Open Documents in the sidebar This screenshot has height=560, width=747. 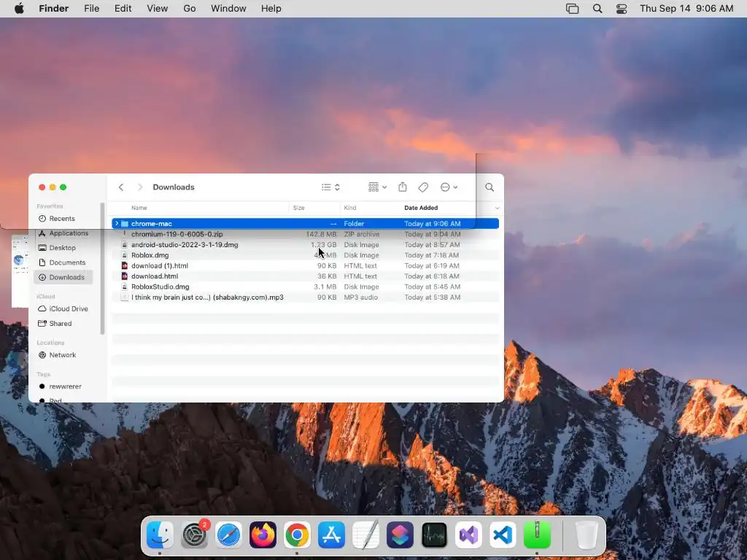pos(63,262)
